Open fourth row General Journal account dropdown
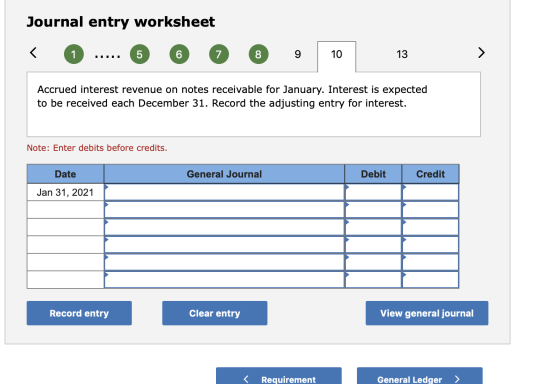Viewport: 560px width, 384px height. [224, 245]
